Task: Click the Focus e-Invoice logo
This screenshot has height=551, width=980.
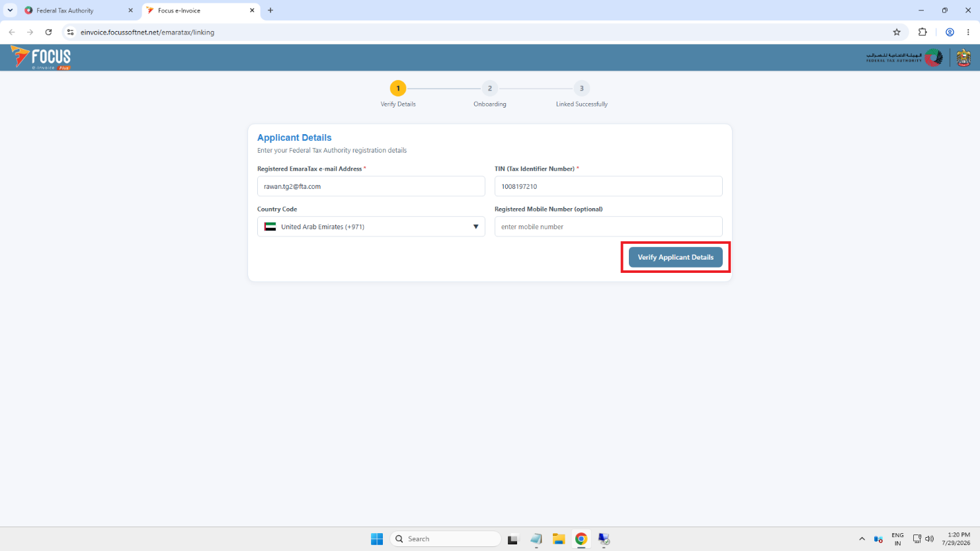Action: coord(41,58)
